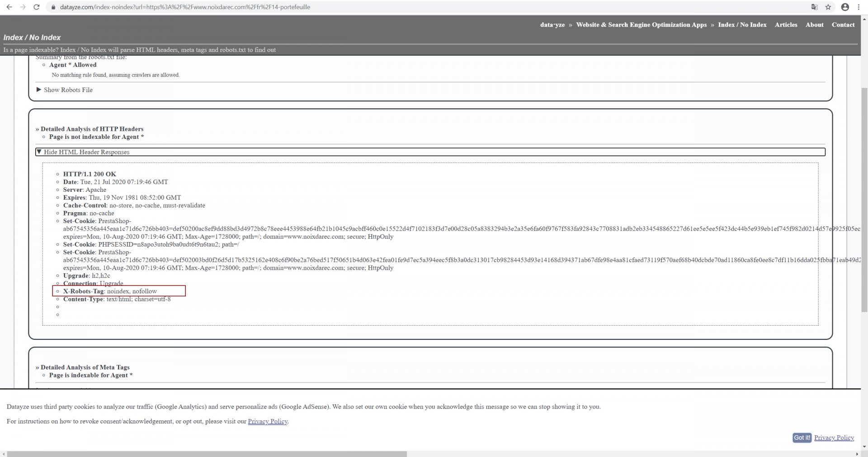The height and width of the screenshot is (457, 868).
Task: Open the data·yze home link
Action: pyautogui.click(x=552, y=25)
